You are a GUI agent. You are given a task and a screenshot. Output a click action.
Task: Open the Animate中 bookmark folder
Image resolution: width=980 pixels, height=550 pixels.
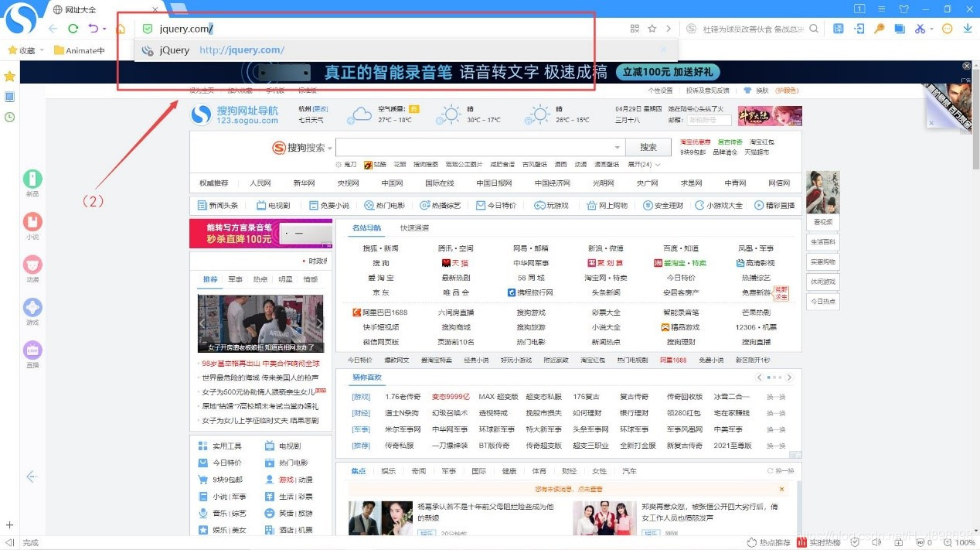pyautogui.click(x=80, y=50)
